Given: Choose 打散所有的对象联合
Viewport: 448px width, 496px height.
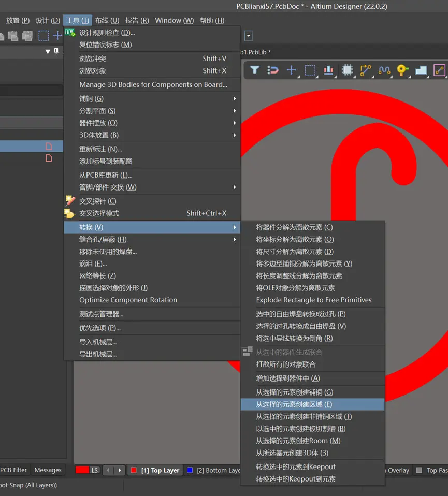Looking at the screenshot, I should tap(313, 364).
